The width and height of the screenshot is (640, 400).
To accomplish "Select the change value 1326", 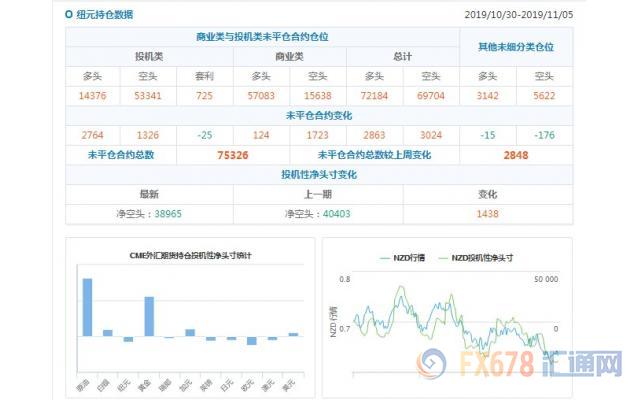I will click(148, 135).
